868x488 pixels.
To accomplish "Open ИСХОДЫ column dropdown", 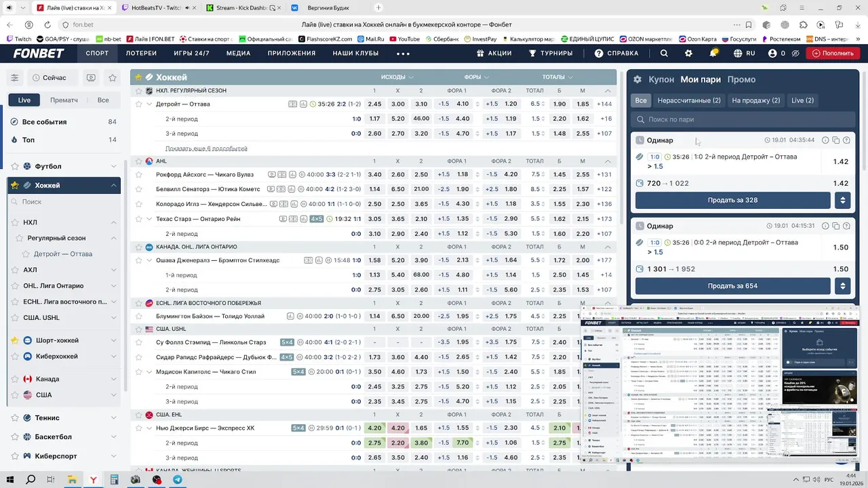I will [397, 77].
